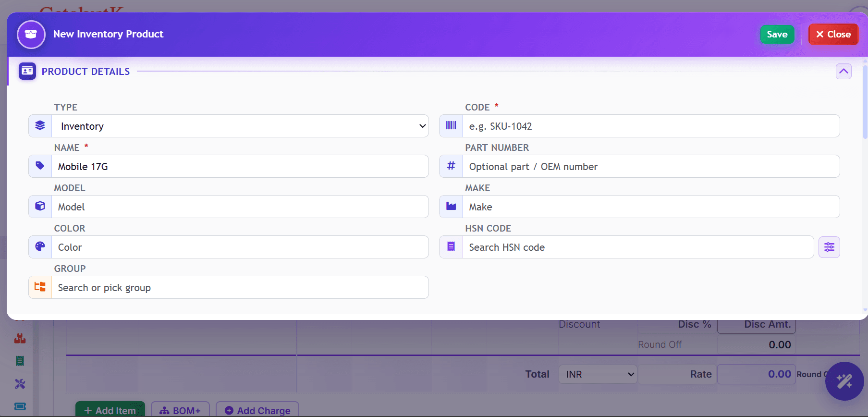868x417 pixels.
Task: Open the green receipt sidebar icon
Action: 20,361
